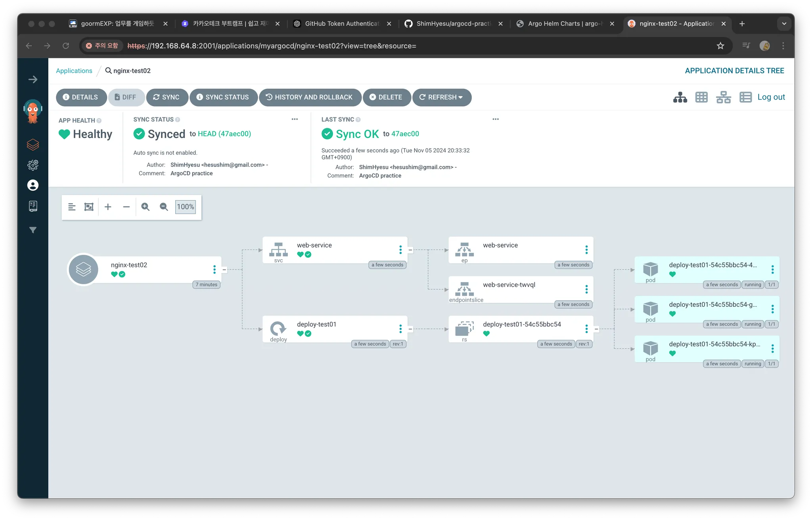Viewport: 812px width, 520px height.
Task: Click the fit-to-screen image icon
Action: pos(89,207)
